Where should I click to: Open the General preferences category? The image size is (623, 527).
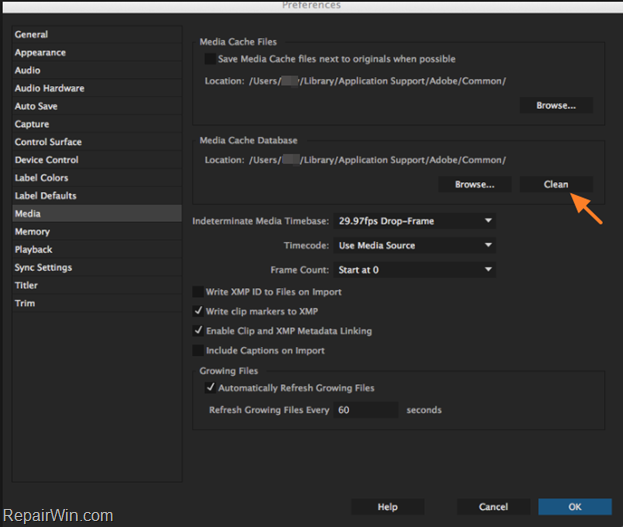(x=97, y=35)
